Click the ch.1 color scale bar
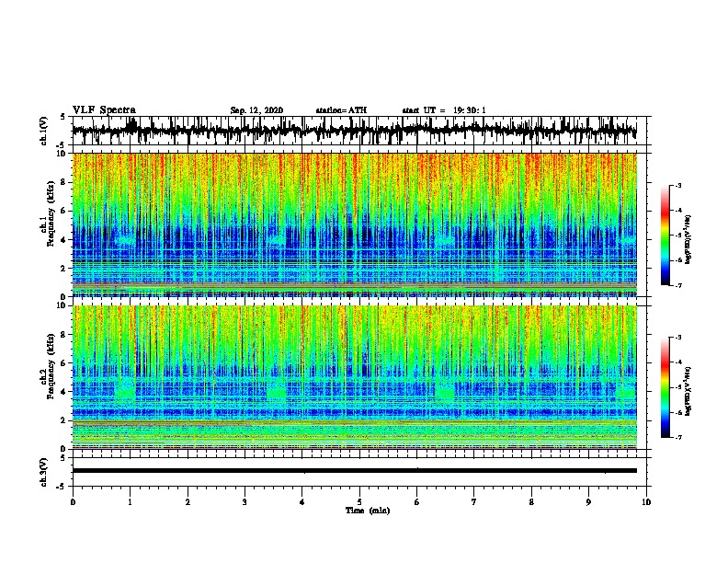 tap(665, 236)
